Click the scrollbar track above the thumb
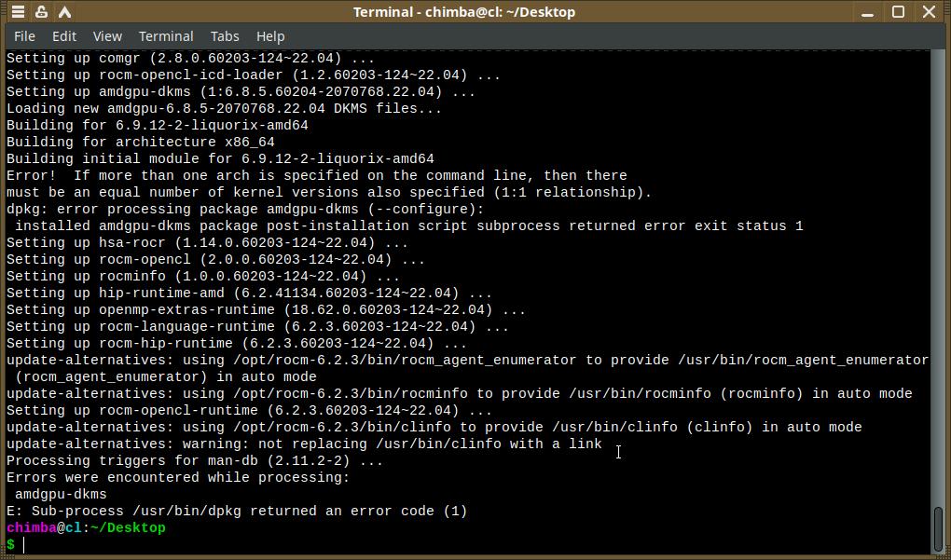 coord(938,279)
